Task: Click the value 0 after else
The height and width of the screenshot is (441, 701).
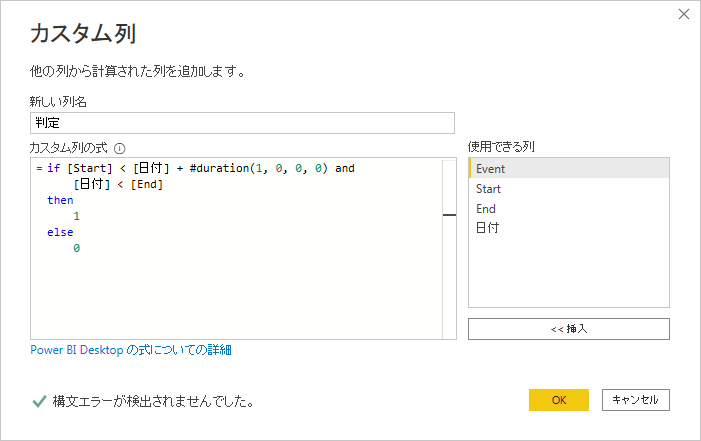Action: click(x=76, y=248)
